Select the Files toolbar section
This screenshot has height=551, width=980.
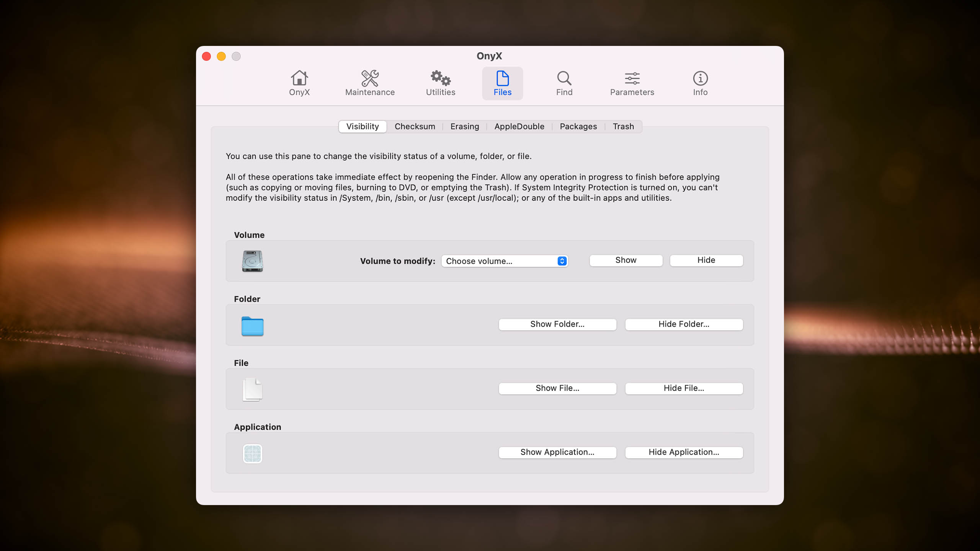point(502,83)
